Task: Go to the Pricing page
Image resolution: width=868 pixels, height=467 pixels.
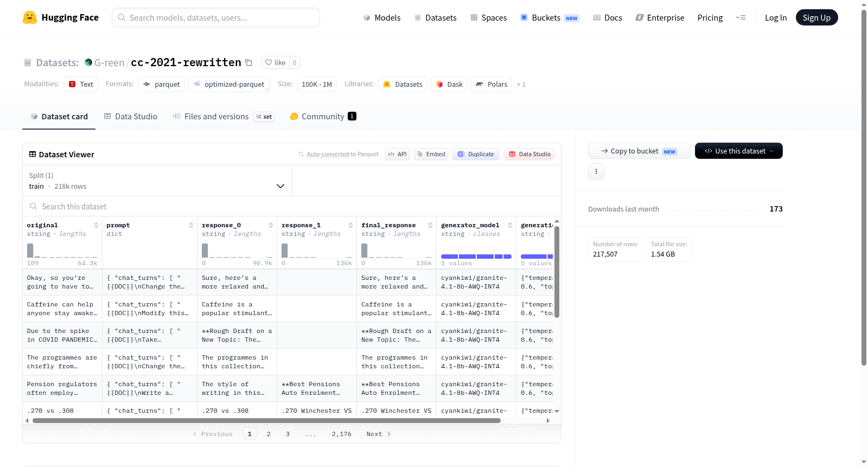Action: [710, 17]
